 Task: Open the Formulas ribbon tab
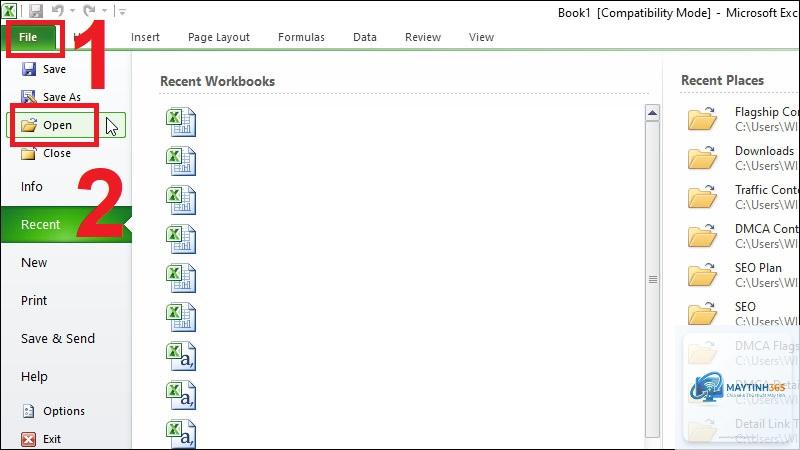pyautogui.click(x=301, y=37)
